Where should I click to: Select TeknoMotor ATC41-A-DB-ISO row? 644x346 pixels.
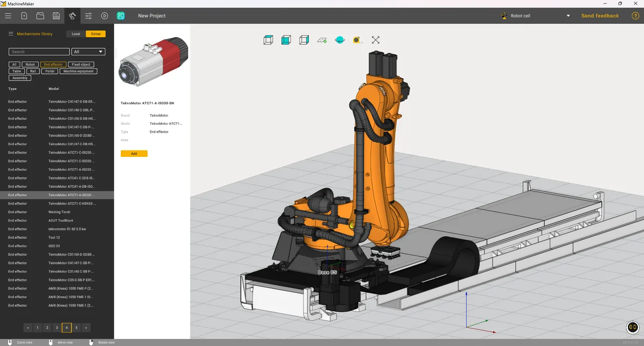pos(57,186)
